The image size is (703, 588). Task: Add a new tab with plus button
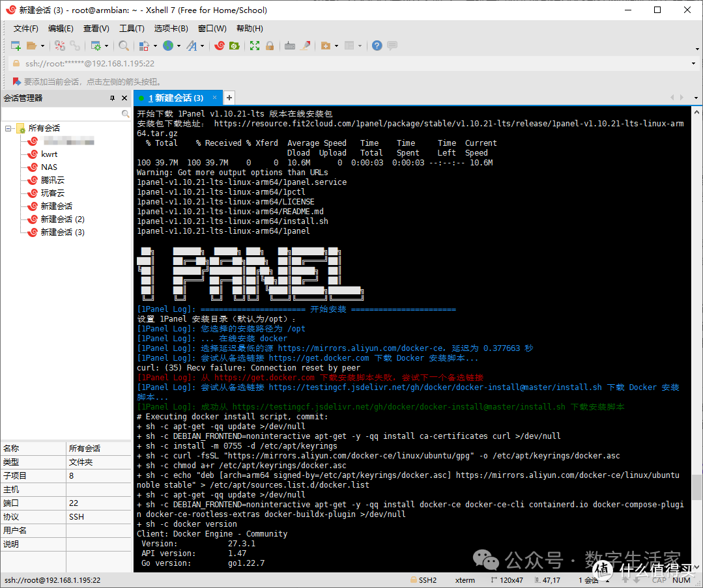[x=229, y=98]
